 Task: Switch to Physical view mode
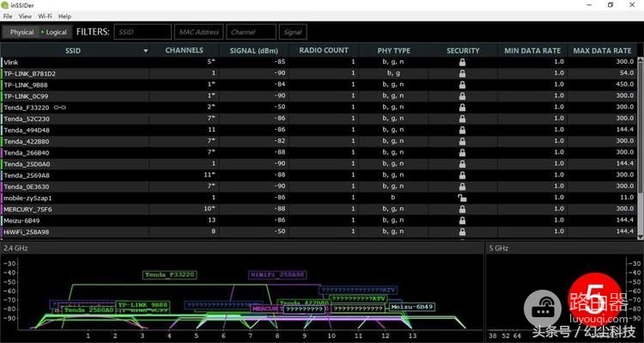pyautogui.click(x=21, y=32)
